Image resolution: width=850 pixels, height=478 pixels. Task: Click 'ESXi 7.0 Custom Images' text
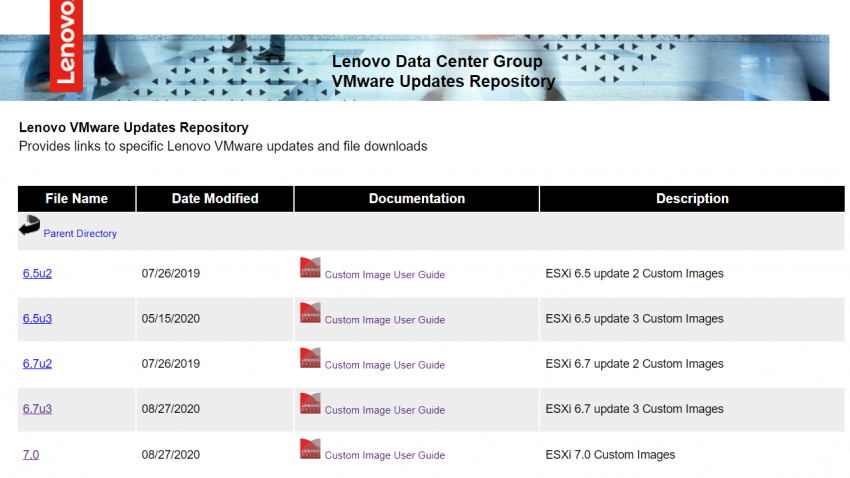coord(610,455)
